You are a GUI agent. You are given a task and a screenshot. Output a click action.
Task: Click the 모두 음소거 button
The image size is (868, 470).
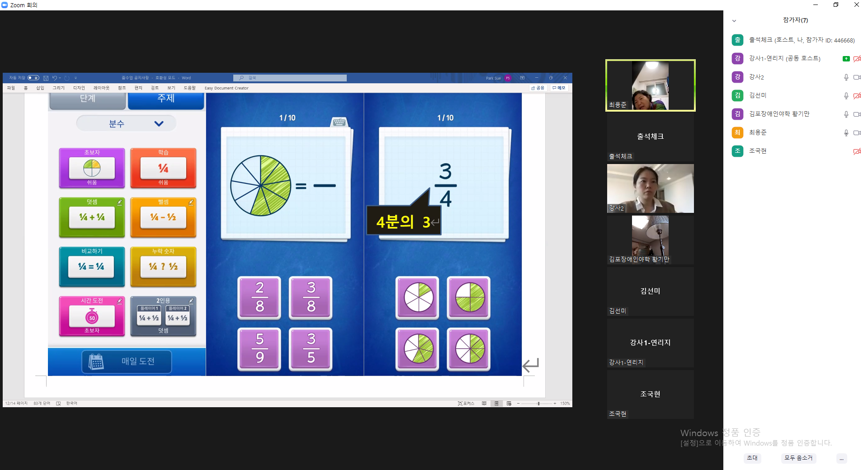tap(798, 458)
